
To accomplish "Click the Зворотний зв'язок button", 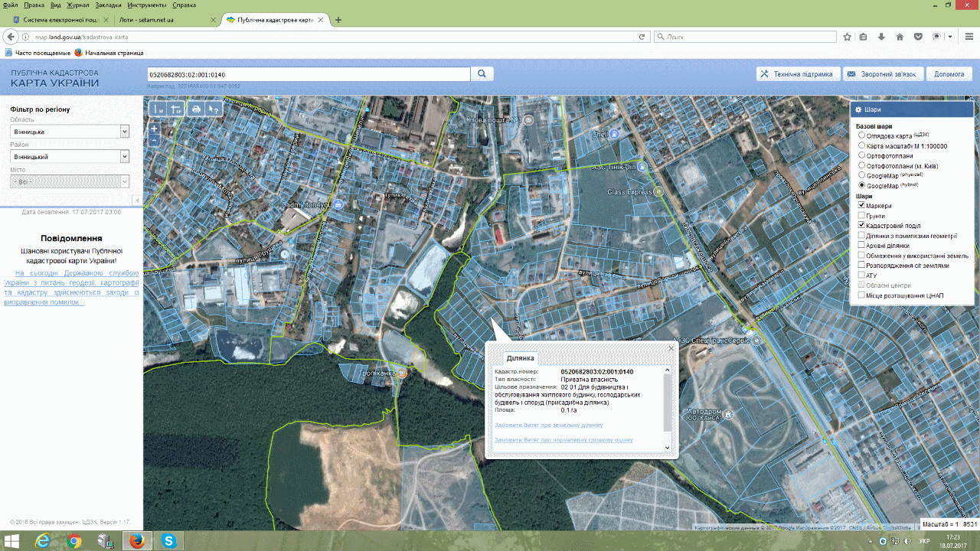I will tap(883, 74).
